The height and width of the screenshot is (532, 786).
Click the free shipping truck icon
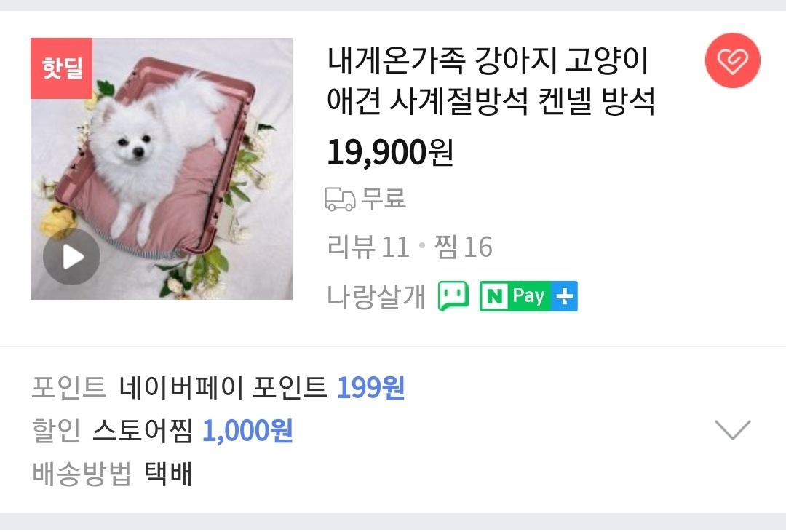341,199
